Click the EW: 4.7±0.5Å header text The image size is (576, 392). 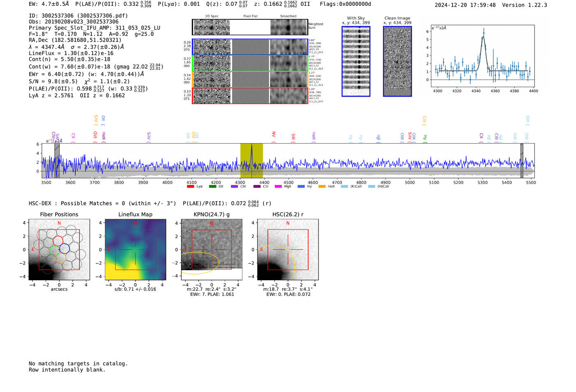tap(49, 4)
